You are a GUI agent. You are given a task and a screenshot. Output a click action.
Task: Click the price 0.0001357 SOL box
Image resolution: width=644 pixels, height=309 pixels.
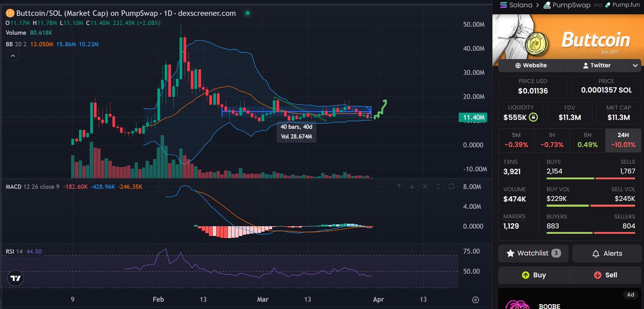pyautogui.click(x=607, y=86)
